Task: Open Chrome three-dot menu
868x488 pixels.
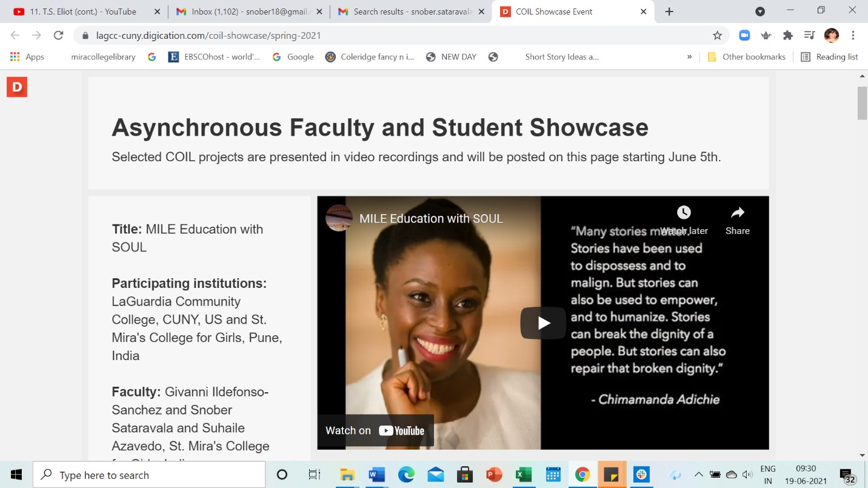Action: point(853,36)
